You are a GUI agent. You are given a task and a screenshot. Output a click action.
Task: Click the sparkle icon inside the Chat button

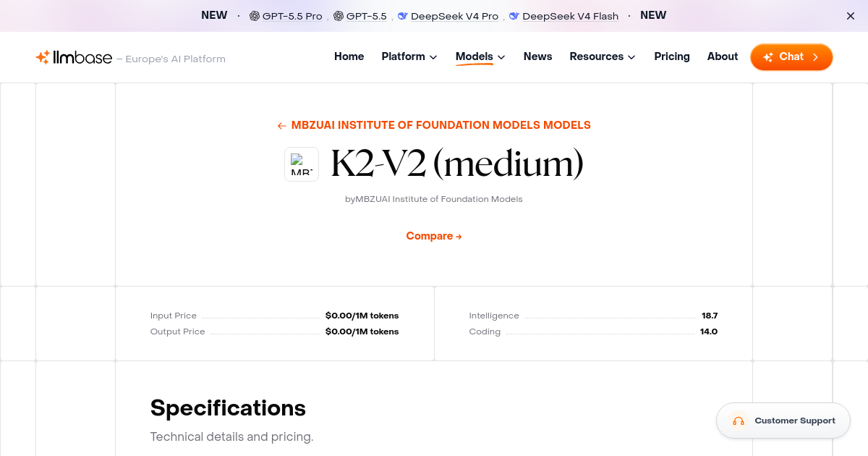click(x=769, y=56)
